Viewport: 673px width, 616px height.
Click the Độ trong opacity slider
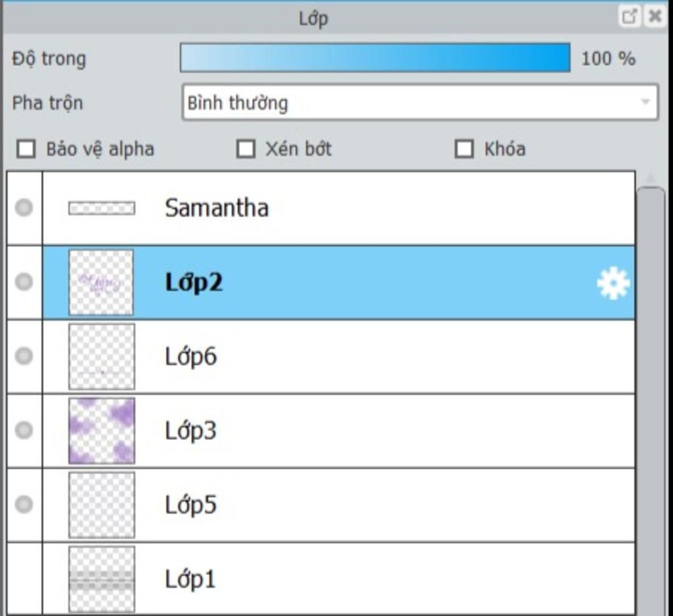coord(375,58)
